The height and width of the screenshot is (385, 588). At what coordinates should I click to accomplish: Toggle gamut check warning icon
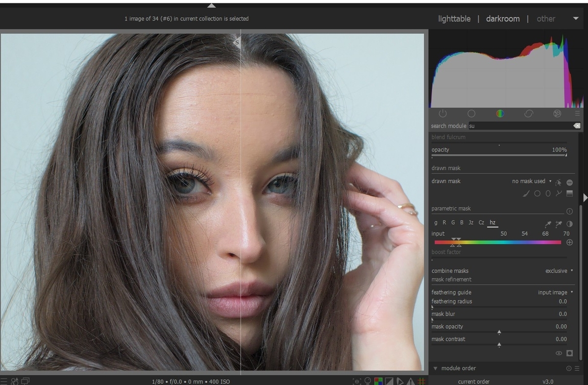411,381
